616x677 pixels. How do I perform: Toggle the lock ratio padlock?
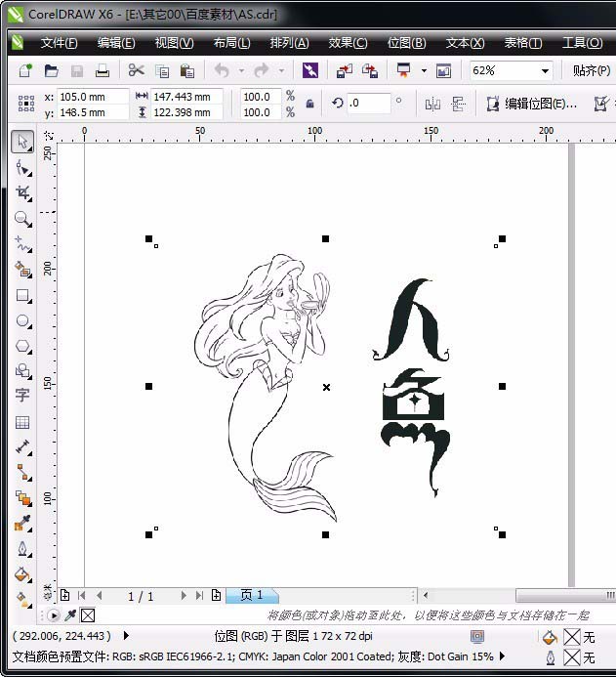pos(309,104)
